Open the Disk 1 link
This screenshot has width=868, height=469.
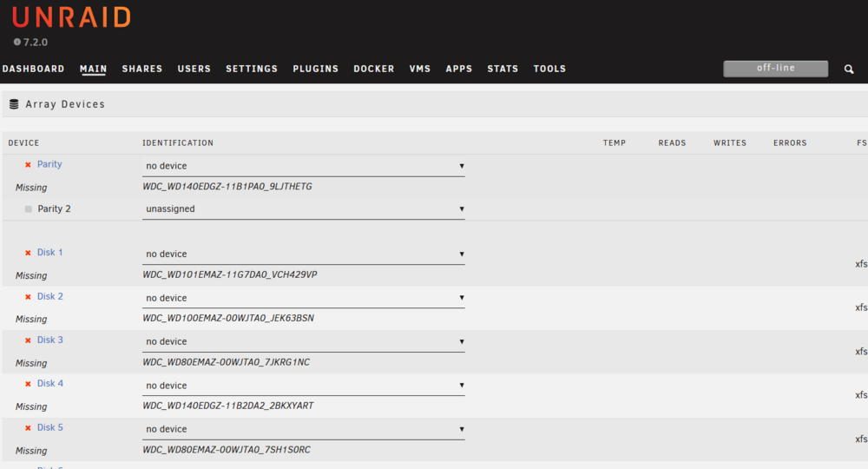tap(49, 252)
